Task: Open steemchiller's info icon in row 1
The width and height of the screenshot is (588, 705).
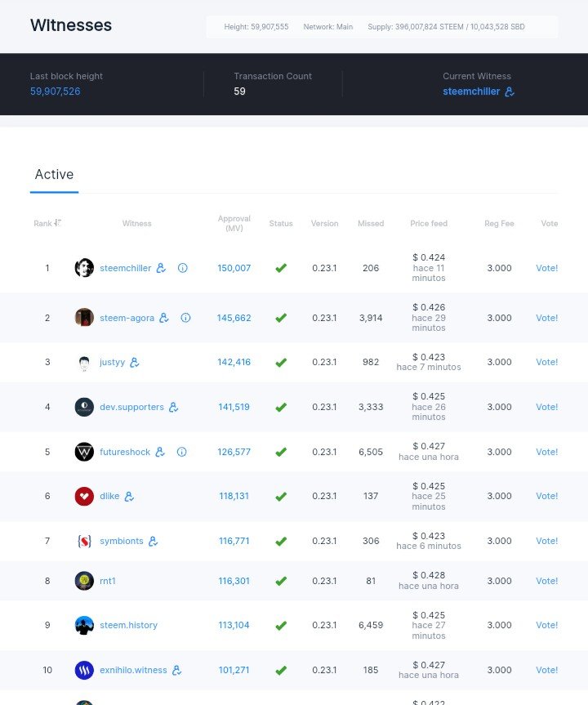Action: 182,268
